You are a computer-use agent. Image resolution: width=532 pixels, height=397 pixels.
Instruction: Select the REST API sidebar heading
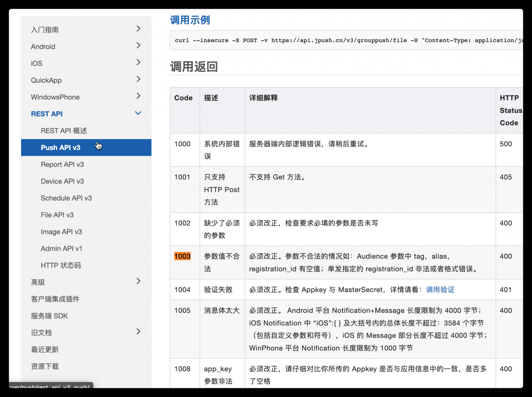tap(47, 114)
